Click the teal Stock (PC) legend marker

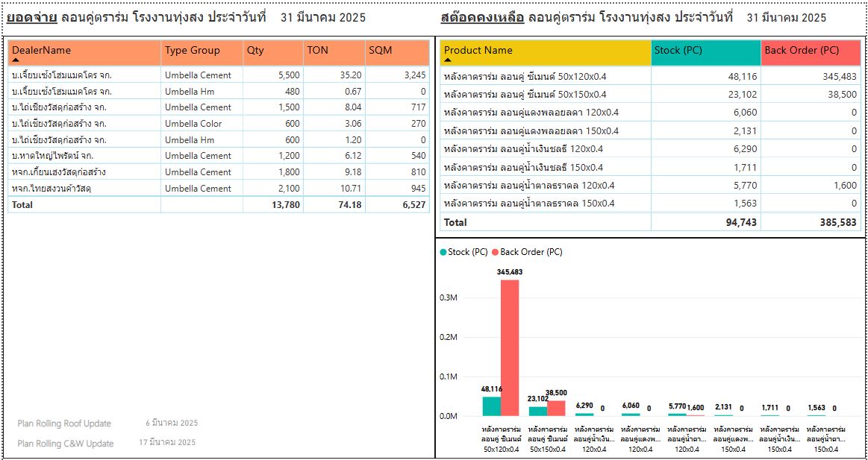[x=444, y=252]
